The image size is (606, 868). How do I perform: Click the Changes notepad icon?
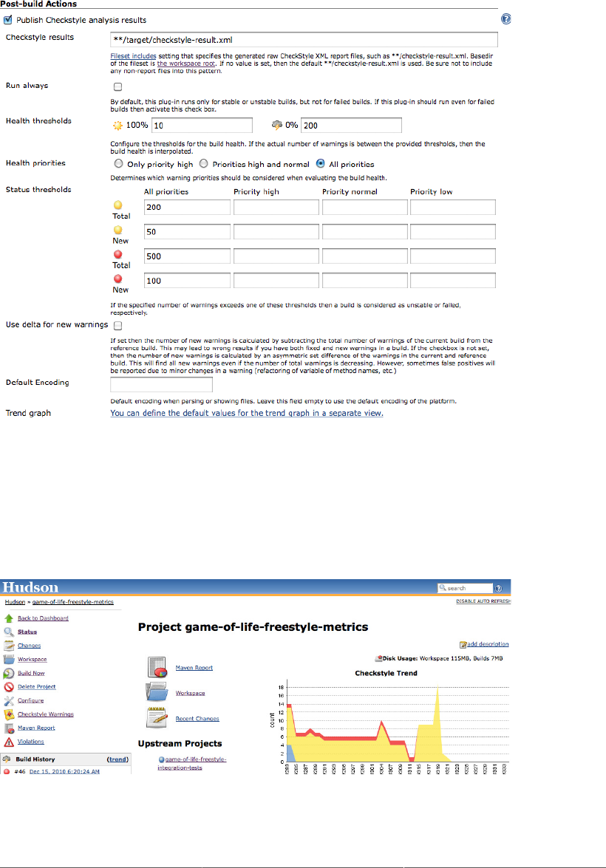pos(9,646)
